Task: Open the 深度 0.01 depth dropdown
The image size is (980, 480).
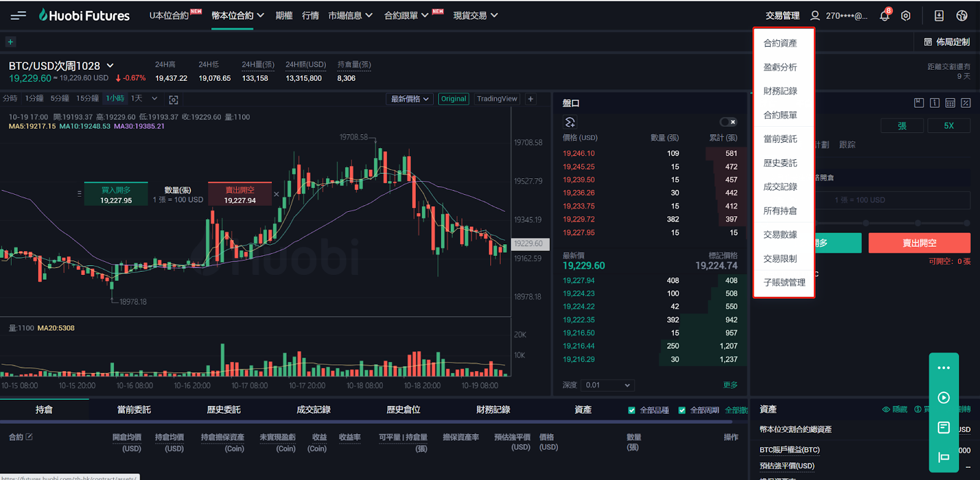Action: [607, 385]
